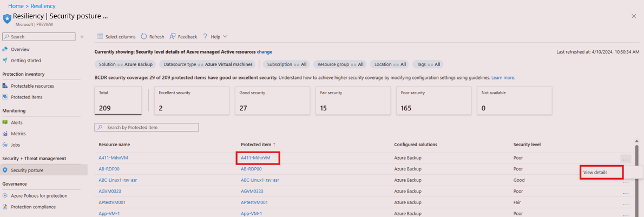
Task: Edit the Tags == All filter
Action: 428,64
